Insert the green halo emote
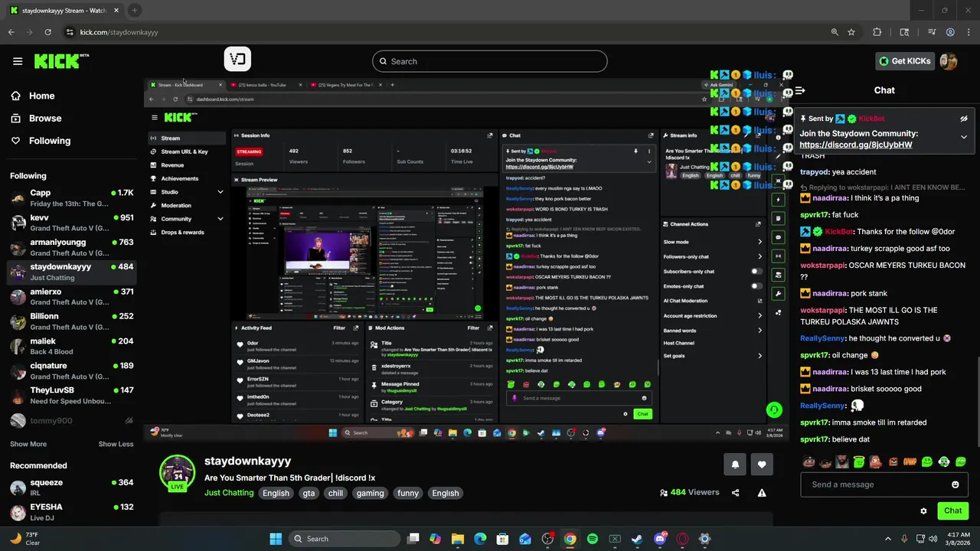980x551 pixels. point(859,461)
